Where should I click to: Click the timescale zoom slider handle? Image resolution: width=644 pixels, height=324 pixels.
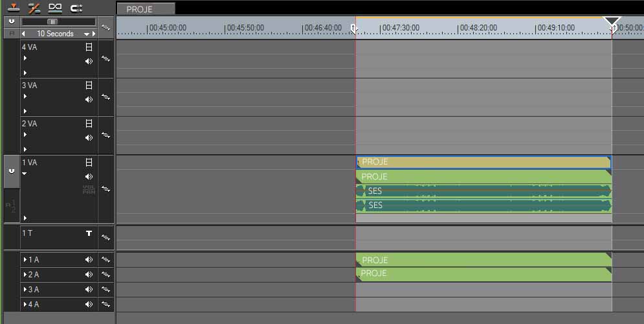click(x=52, y=21)
